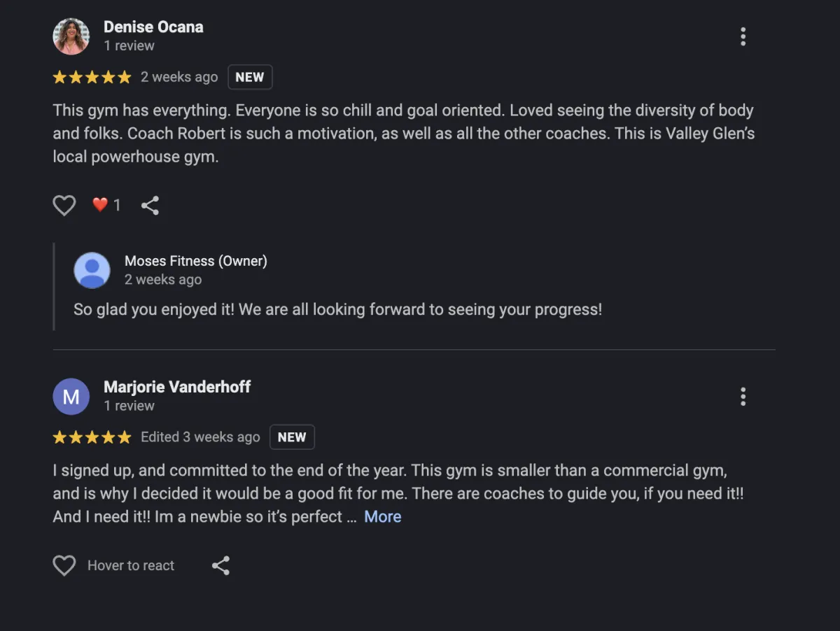The image size is (840, 631).
Task: Click the NEW badge on Marjorie's review
Action: point(292,437)
